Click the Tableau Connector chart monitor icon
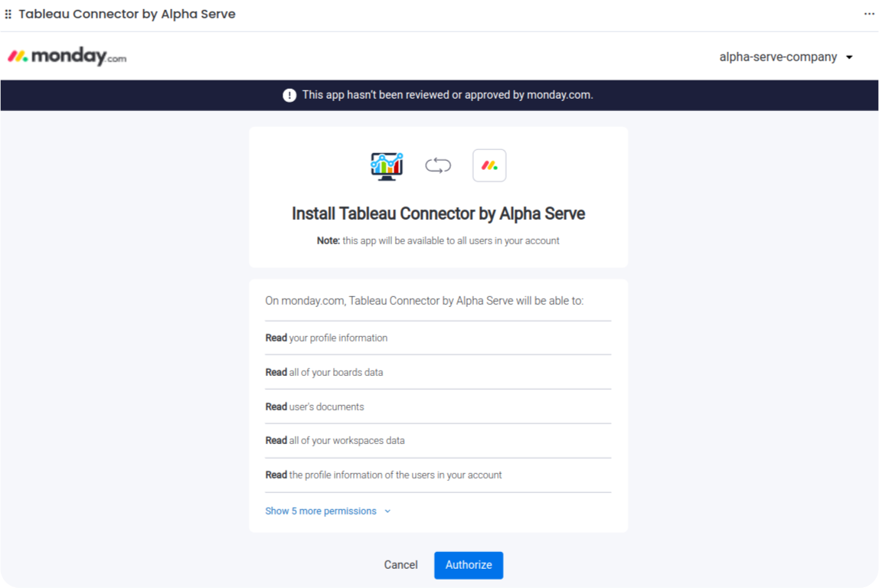This screenshot has height=588, width=879. [x=386, y=165]
